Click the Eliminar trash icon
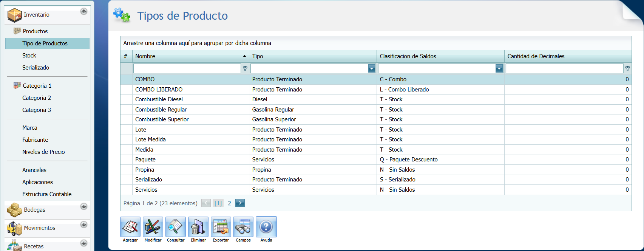644x251 pixels. point(198,227)
